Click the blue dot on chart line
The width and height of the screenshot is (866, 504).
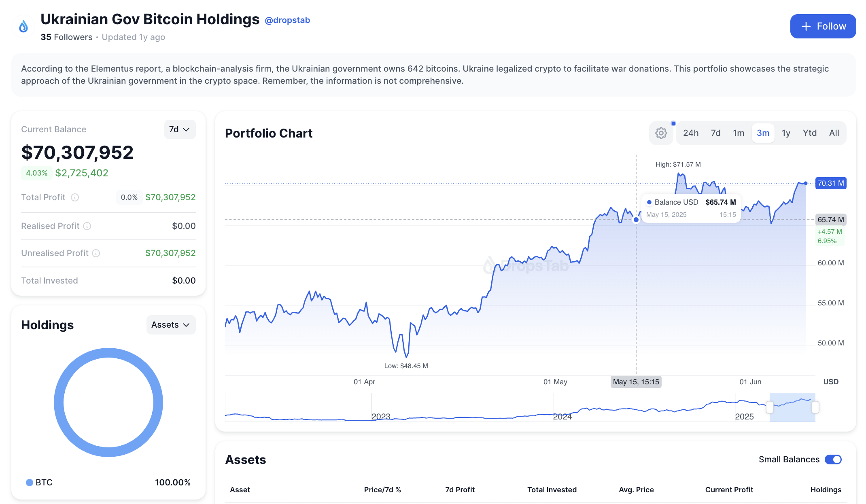point(636,220)
